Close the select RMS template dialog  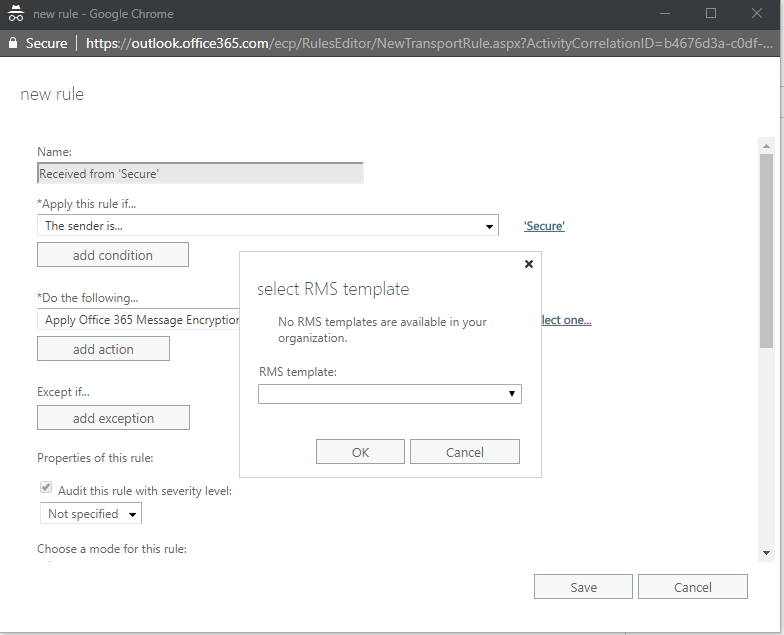[528, 264]
